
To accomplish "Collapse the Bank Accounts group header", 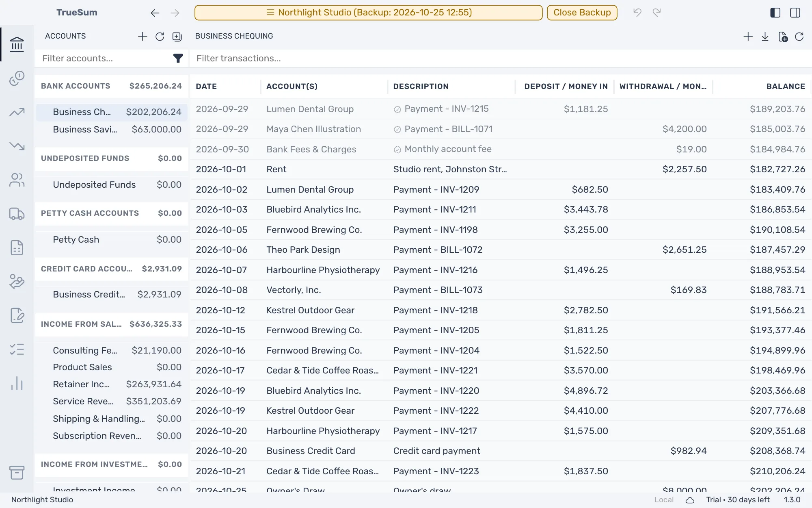I will point(111,86).
